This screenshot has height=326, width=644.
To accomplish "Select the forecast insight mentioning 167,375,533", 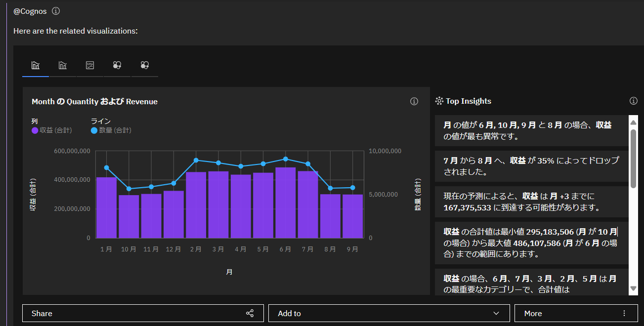I will [x=531, y=202].
